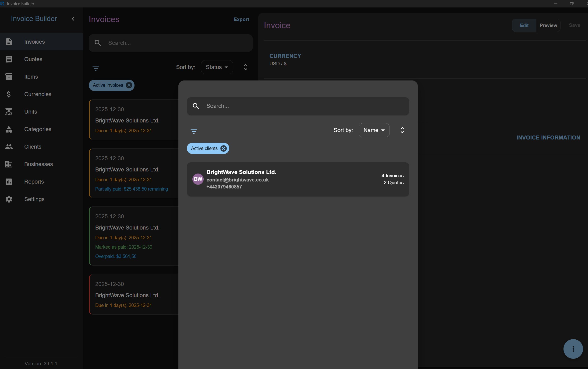Click the Export link in Invoices

[241, 19]
